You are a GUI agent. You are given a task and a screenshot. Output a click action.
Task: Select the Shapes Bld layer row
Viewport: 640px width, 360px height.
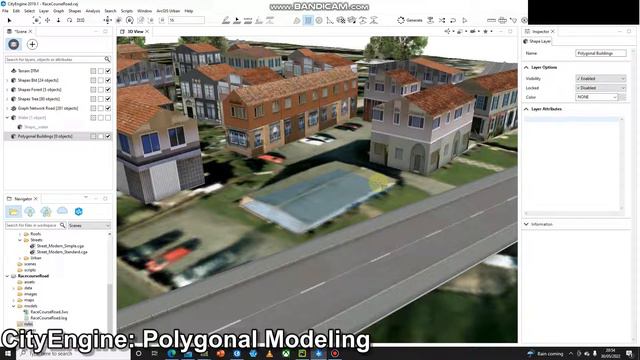(58, 80)
